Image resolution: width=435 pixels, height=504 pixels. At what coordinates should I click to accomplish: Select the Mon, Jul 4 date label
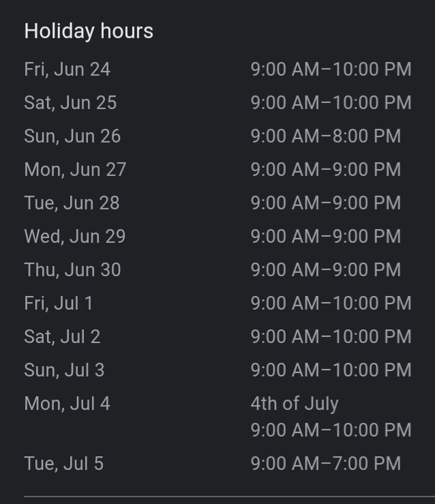click(x=67, y=404)
